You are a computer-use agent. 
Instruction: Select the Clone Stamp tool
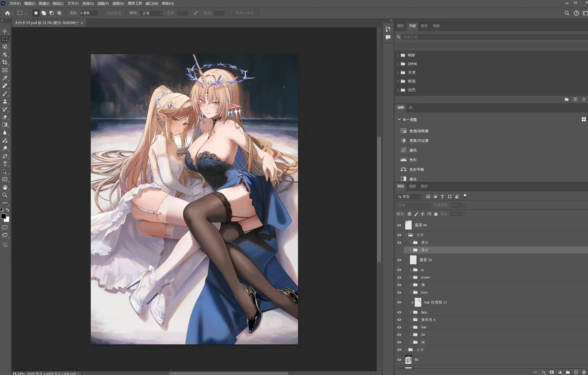[5, 101]
